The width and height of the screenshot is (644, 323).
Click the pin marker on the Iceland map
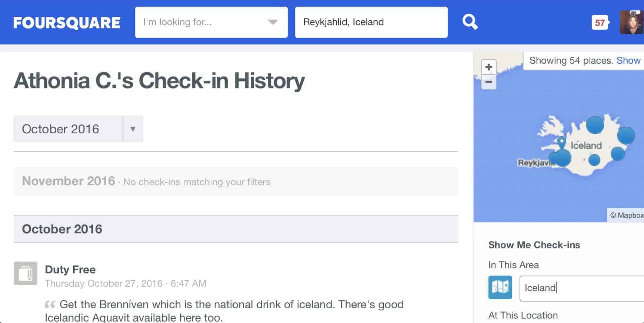tap(562, 143)
